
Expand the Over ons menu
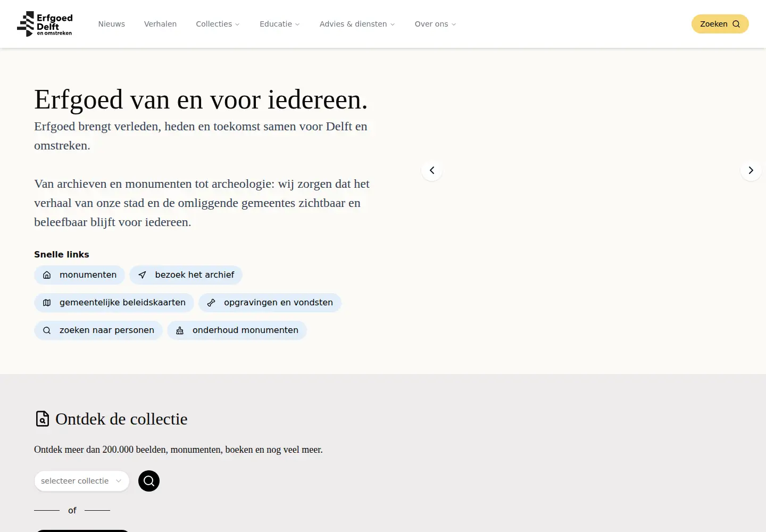click(x=435, y=24)
